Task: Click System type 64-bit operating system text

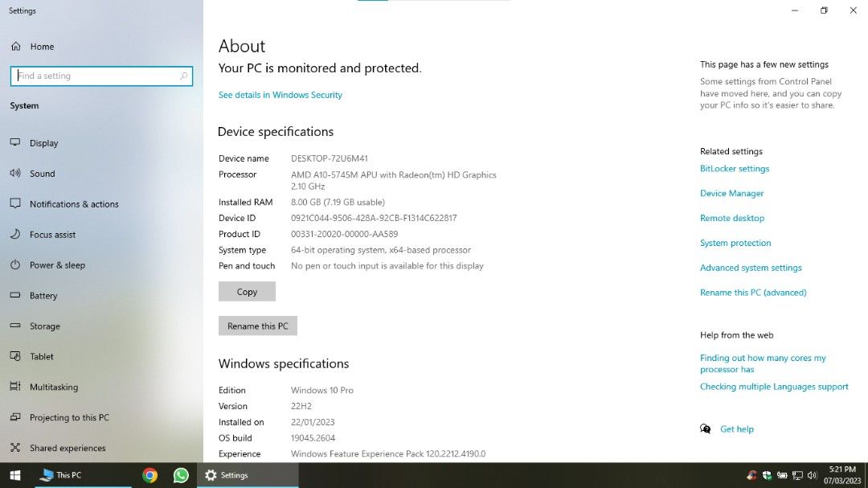Action: click(x=381, y=250)
